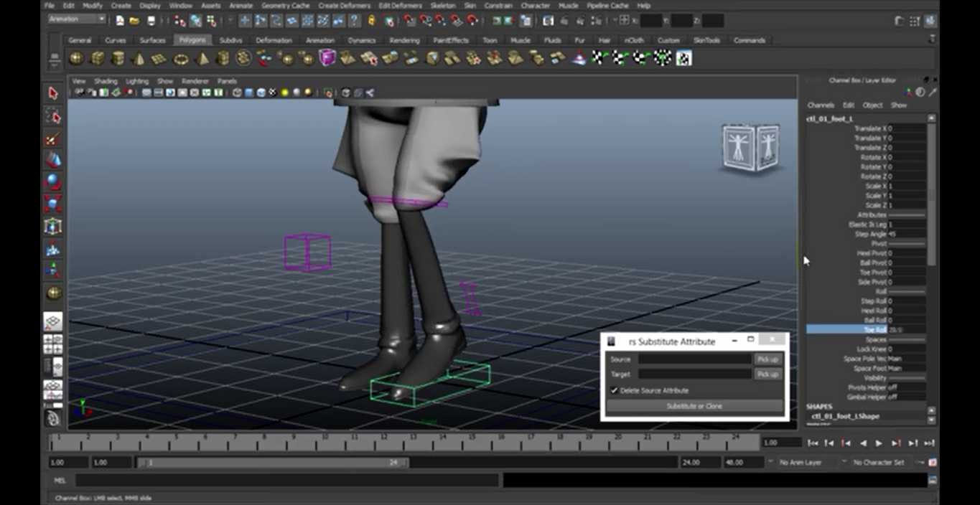The image size is (980, 505).
Task: Click Pick up button next to Source
Action: pyautogui.click(x=767, y=359)
